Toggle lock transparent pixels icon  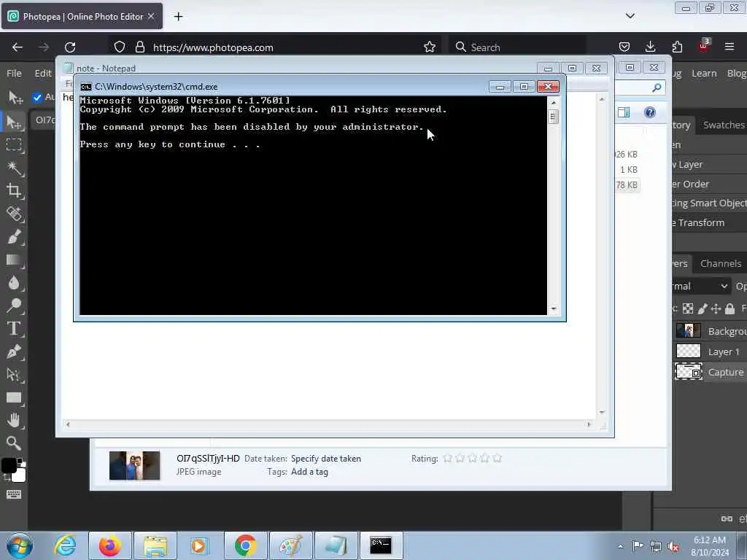point(688,309)
